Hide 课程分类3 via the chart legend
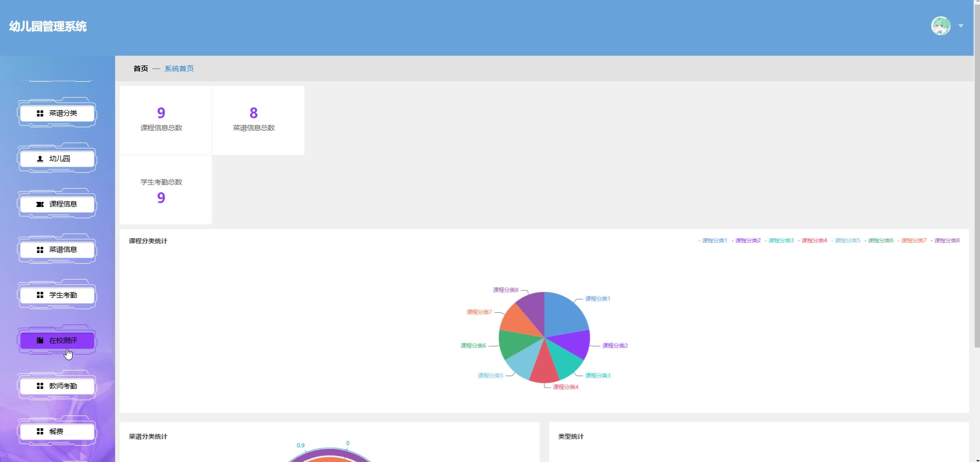Image resolution: width=980 pixels, height=462 pixels. [779, 241]
